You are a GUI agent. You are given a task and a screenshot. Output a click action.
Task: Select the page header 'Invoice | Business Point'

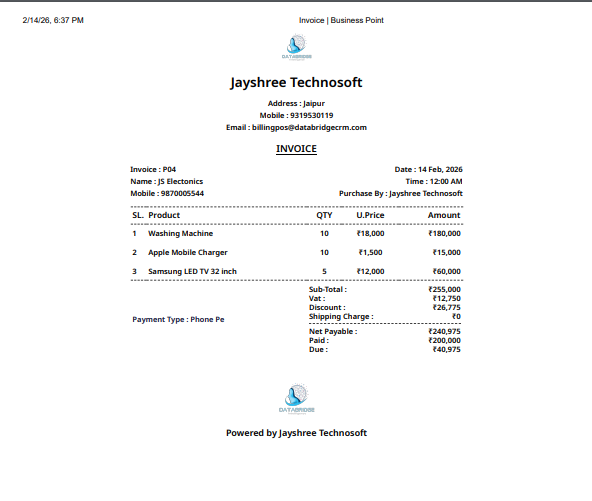(x=341, y=20)
